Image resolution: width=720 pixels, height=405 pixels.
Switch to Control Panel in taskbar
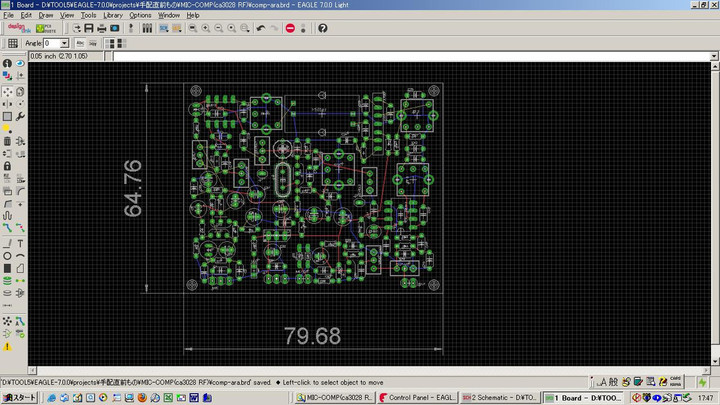(418, 398)
